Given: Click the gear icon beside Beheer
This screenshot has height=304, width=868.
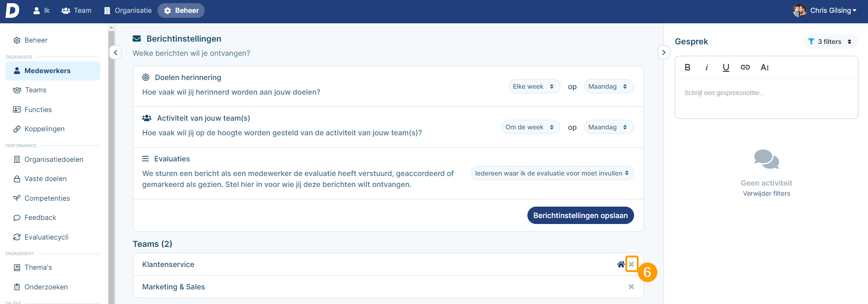Looking at the screenshot, I should [x=17, y=40].
